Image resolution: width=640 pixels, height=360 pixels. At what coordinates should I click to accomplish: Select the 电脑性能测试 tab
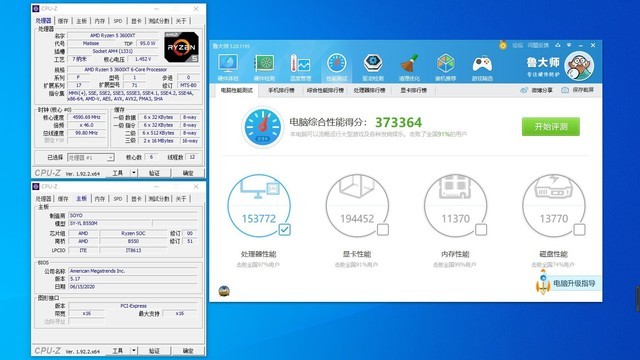pyautogui.click(x=237, y=90)
